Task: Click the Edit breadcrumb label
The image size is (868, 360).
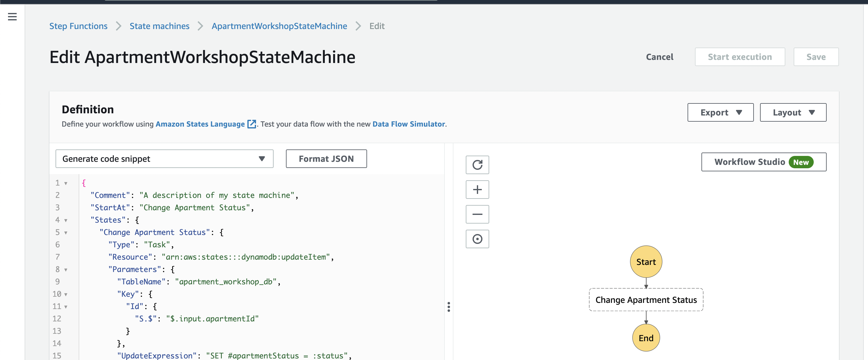Action: pyautogui.click(x=377, y=26)
